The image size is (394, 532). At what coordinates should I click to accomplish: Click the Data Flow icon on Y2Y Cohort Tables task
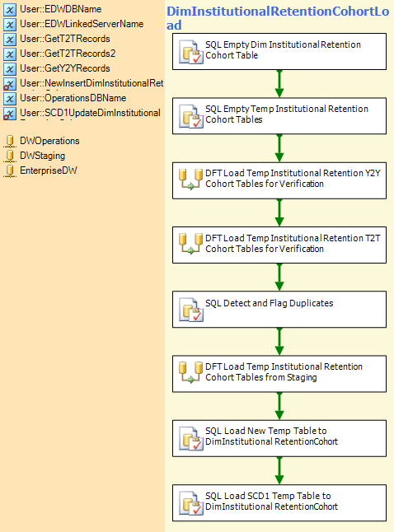coord(191,180)
